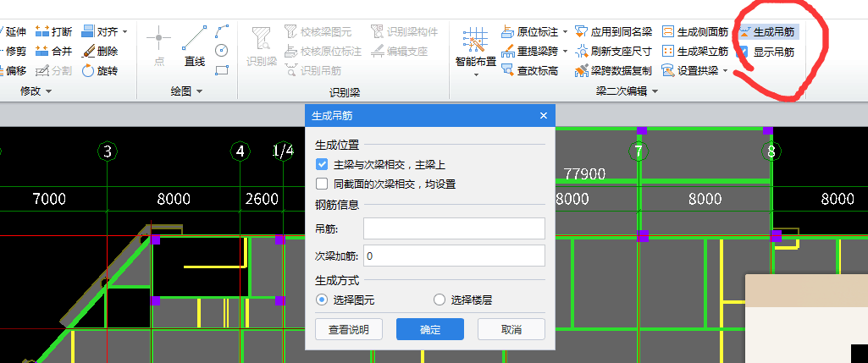Click the 识别梁 tool
This screenshot has height=363, width=868.
[262, 47]
